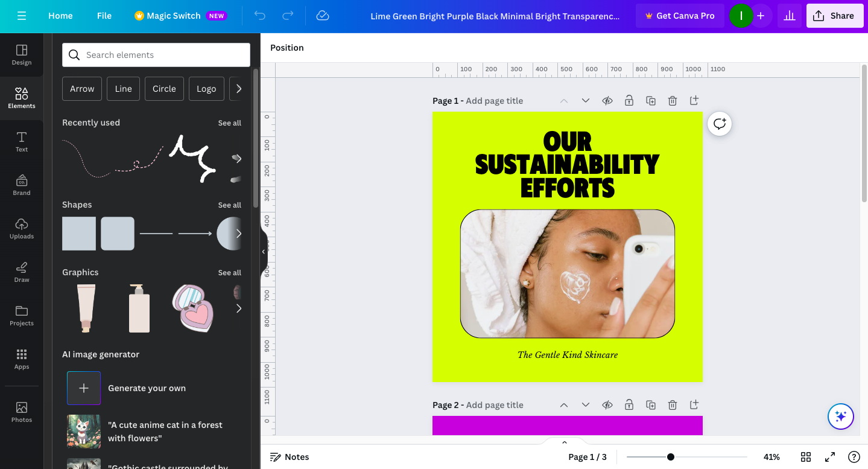868x469 pixels.
Task: Click Get Canva Pro
Action: [679, 16]
